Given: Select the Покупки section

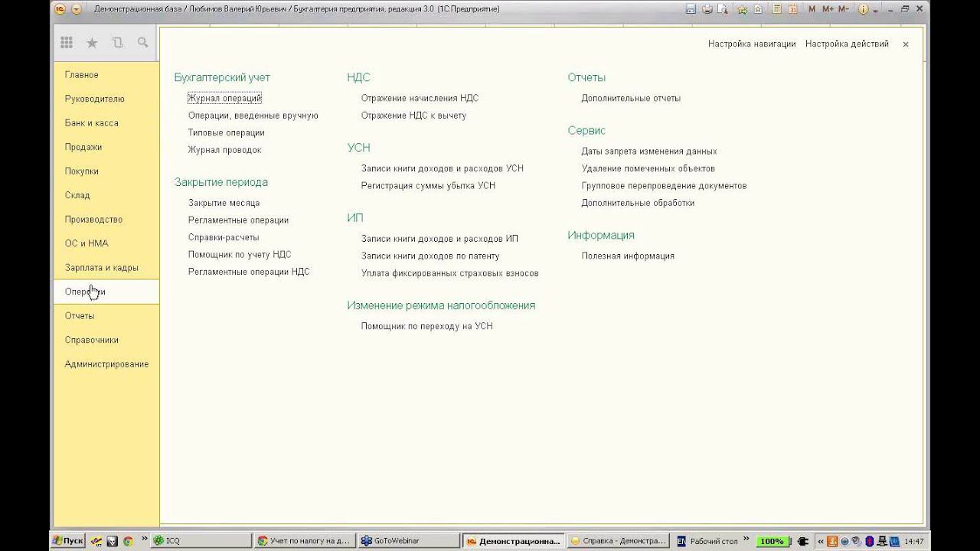Looking at the screenshot, I should (82, 171).
